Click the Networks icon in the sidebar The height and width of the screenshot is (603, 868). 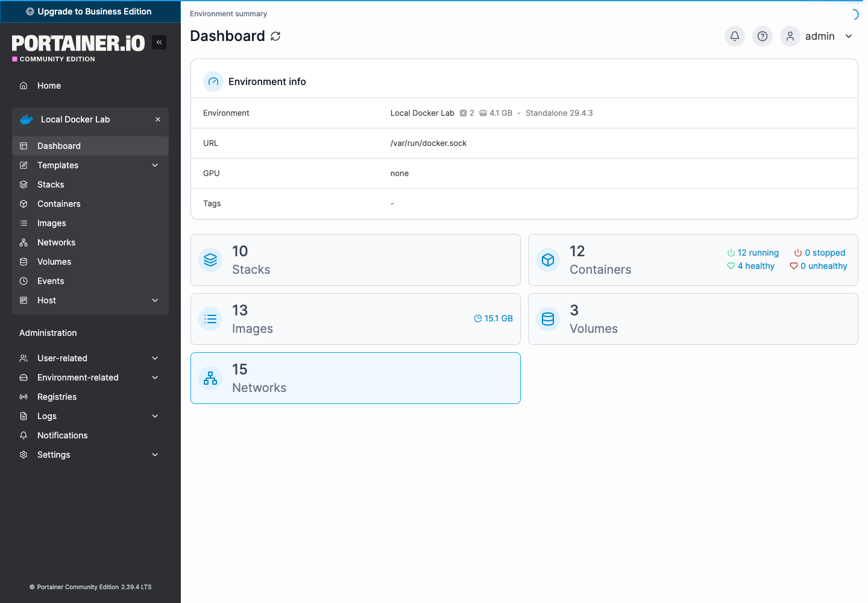pos(24,242)
